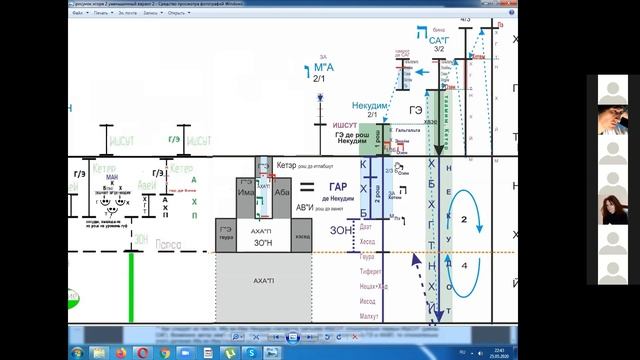640x360 pixels.
Task: Open the taskbar clock and date
Action: point(499,353)
